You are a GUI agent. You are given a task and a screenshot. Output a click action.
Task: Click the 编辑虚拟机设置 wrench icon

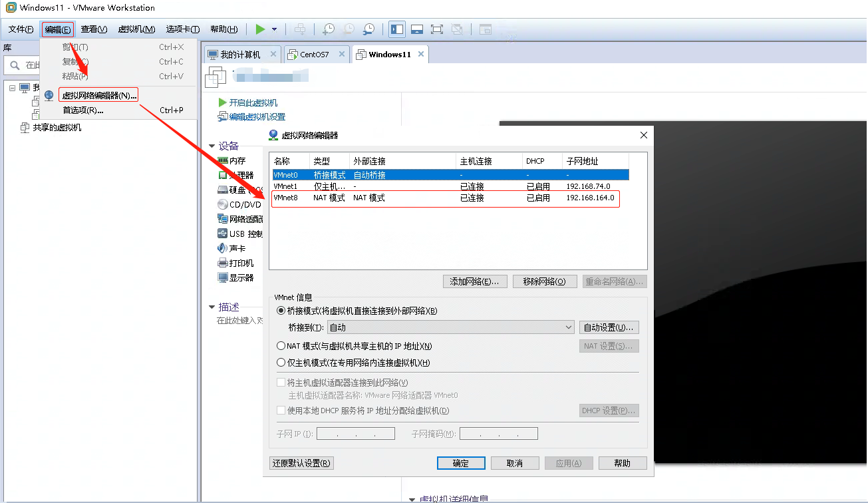pos(223,116)
